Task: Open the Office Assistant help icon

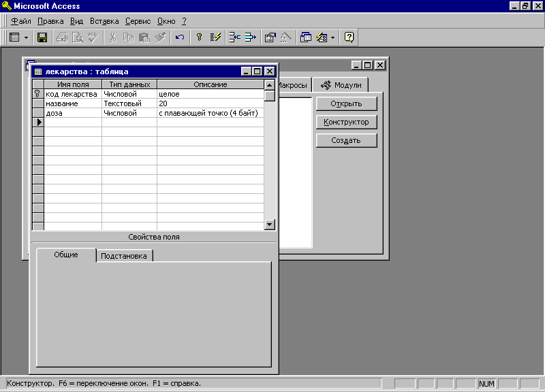Action: 349,37
